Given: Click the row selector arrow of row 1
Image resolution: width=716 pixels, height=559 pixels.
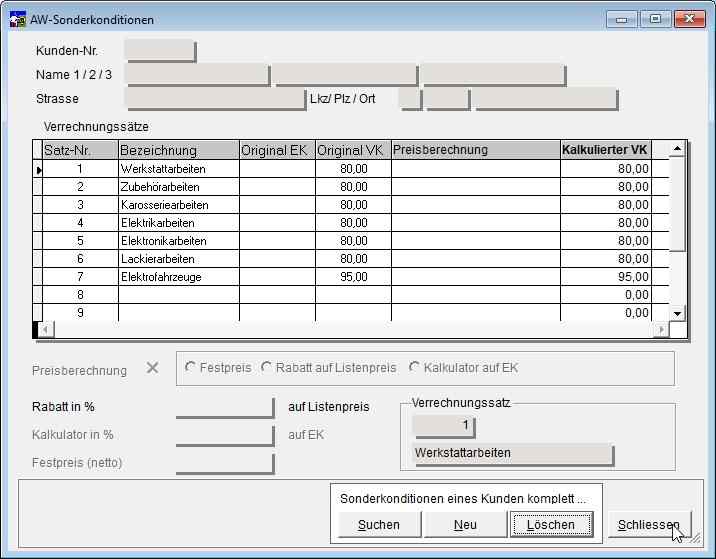Looking at the screenshot, I should tap(38, 169).
